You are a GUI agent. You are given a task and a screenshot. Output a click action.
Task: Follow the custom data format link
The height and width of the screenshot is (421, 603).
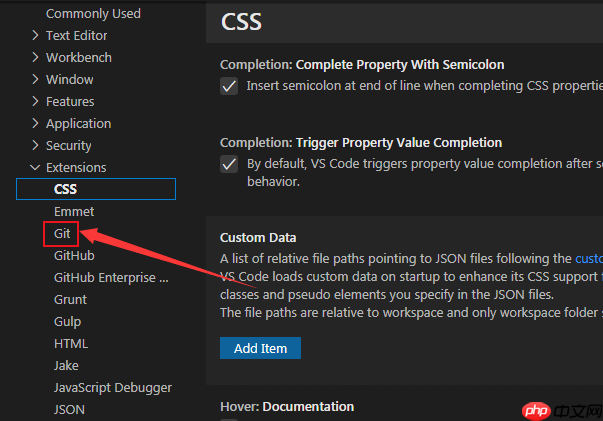click(x=589, y=259)
